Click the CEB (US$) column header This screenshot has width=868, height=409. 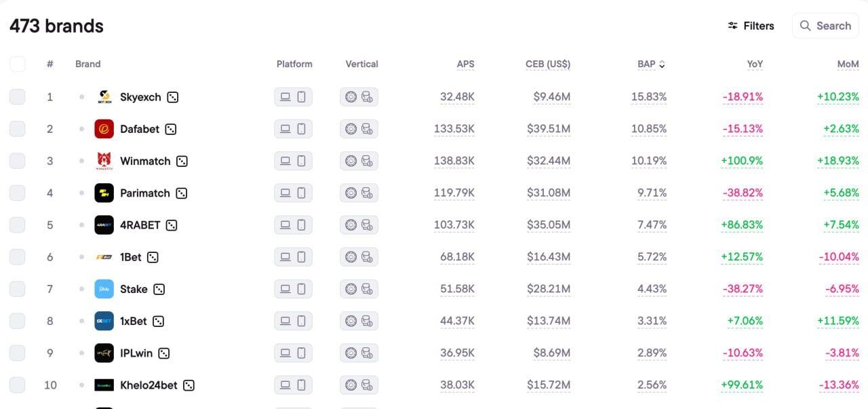[548, 64]
